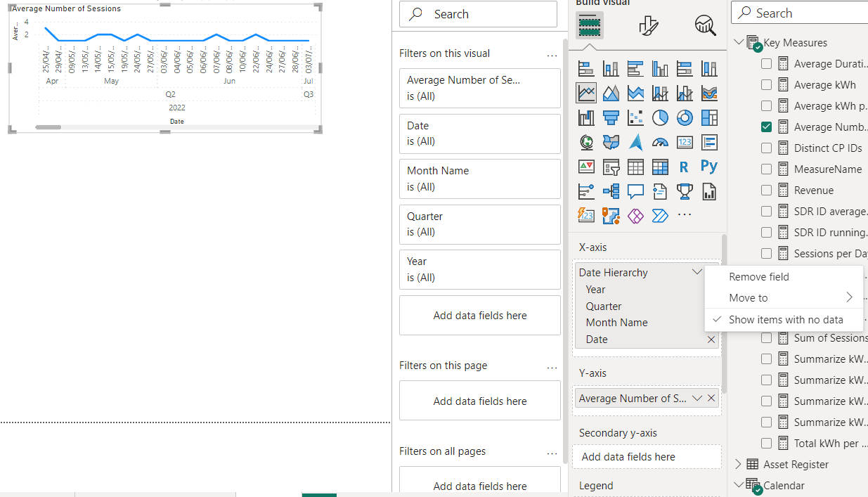Open the Analytics magnifier tab

click(x=705, y=26)
